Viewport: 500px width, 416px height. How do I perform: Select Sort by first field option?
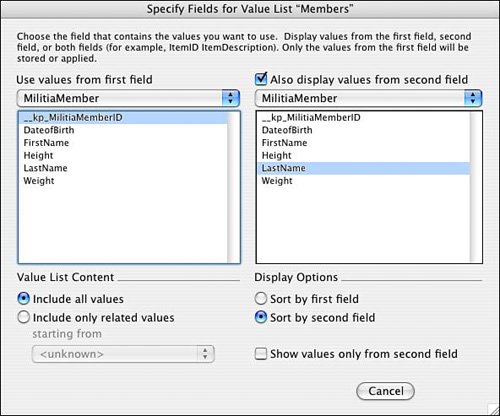261,299
